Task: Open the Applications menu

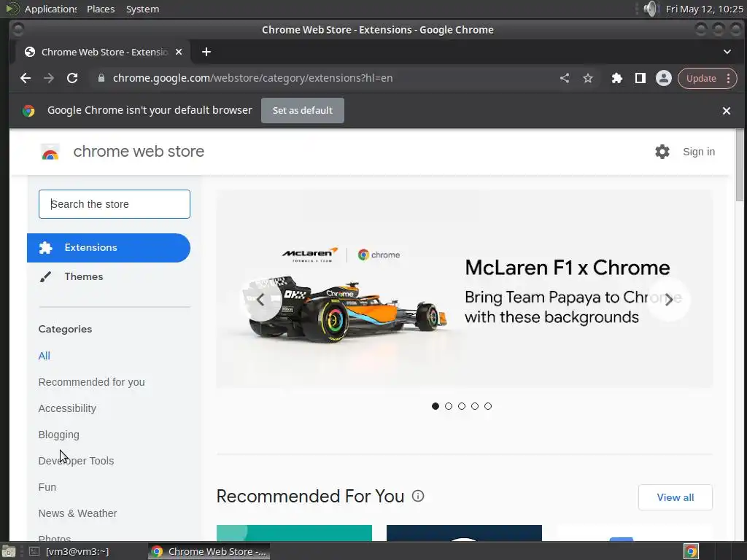Action: (x=50, y=9)
